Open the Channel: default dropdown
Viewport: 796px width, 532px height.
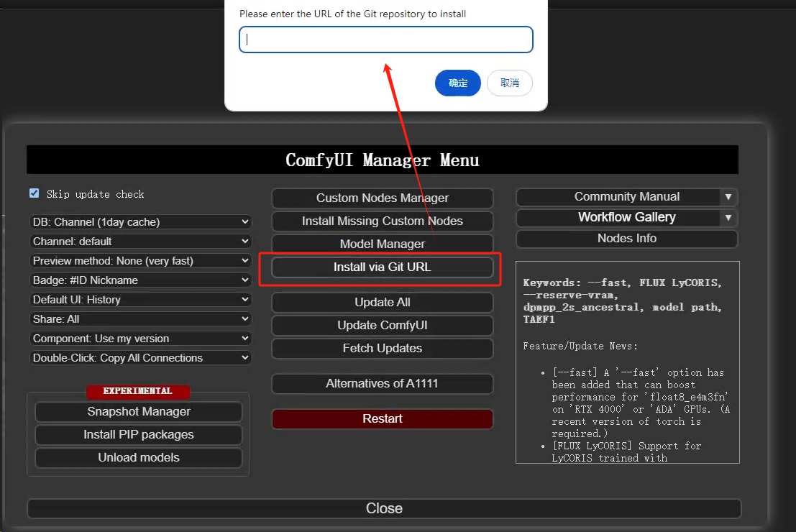141,241
